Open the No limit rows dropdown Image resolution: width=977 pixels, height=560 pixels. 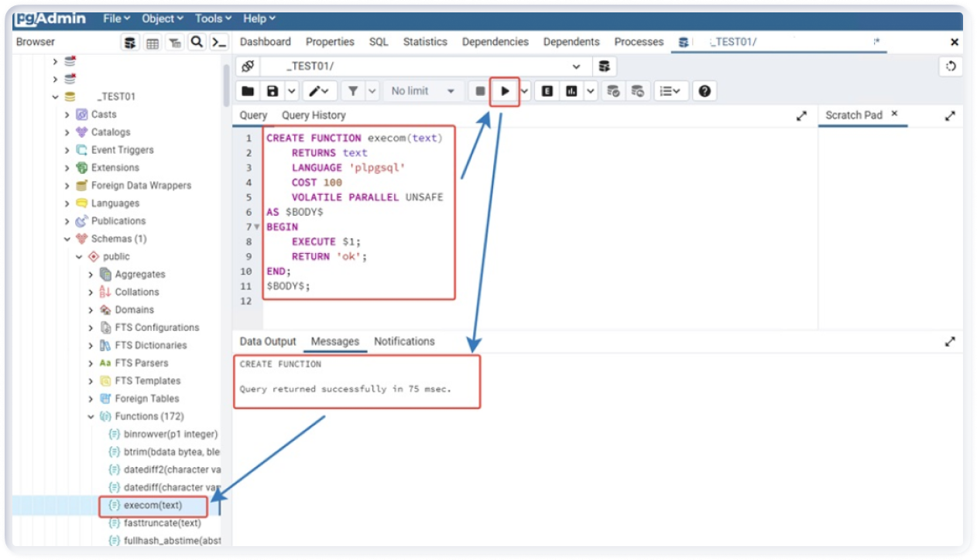point(423,91)
